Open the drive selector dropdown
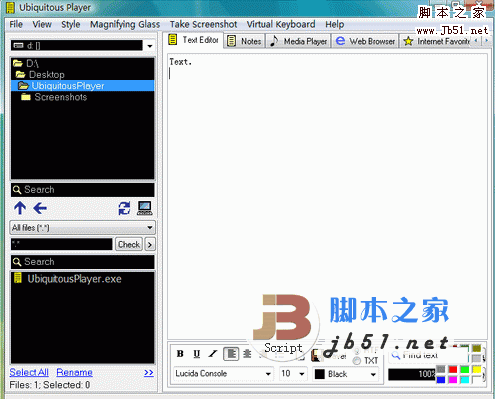Image resolution: width=495 pixels, height=399 pixels. [150, 46]
